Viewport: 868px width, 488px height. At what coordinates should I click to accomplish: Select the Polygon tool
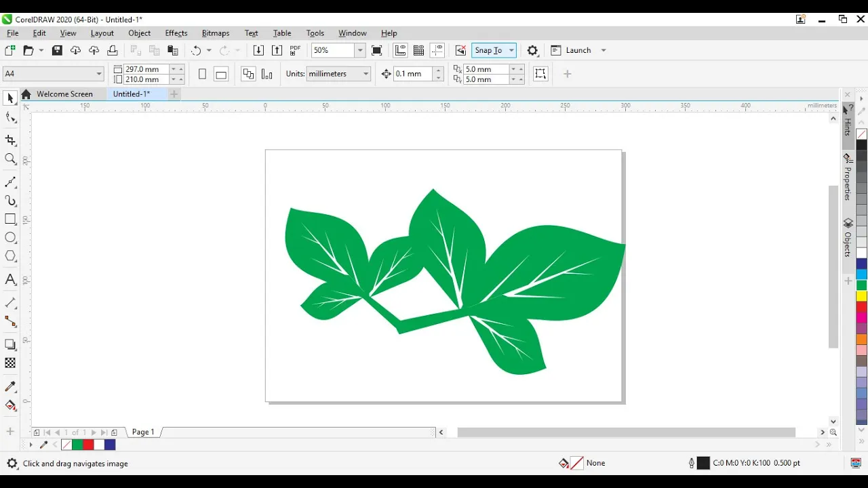pos(10,256)
